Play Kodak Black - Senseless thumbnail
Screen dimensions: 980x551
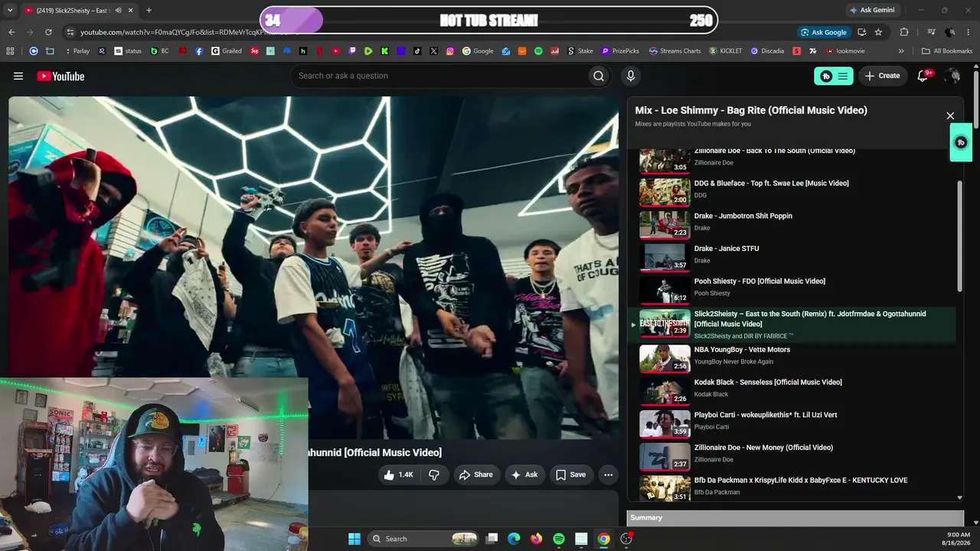click(x=665, y=391)
